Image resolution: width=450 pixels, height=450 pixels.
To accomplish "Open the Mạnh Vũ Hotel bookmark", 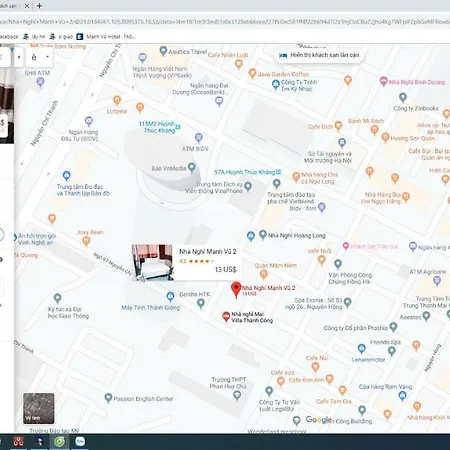I will pos(106,37).
